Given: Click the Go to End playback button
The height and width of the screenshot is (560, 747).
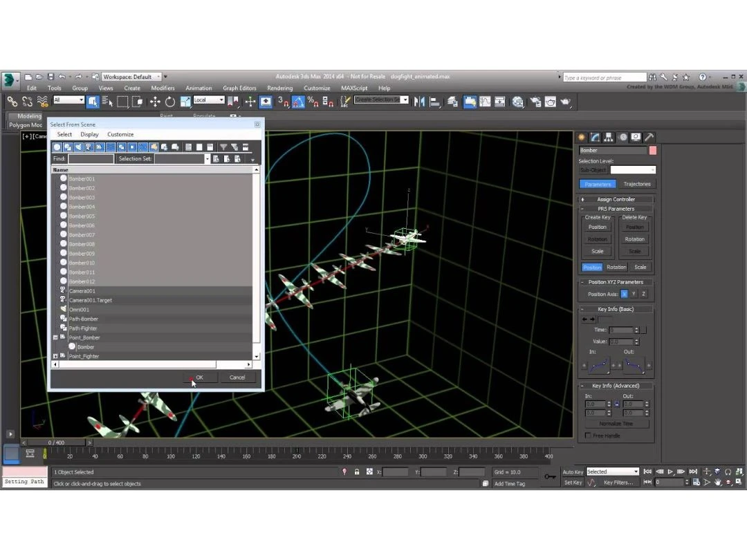Looking at the screenshot, I should point(693,472).
